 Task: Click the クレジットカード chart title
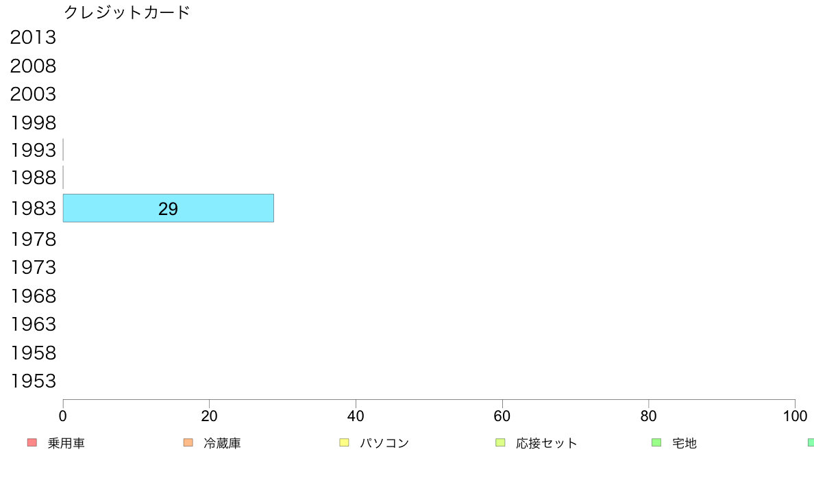coord(127,12)
